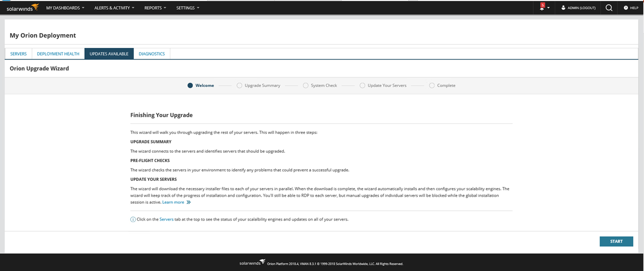Click the double chevron after Learn more
Image resolution: width=644 pixels, height=271 pixels.
(188, 202)
